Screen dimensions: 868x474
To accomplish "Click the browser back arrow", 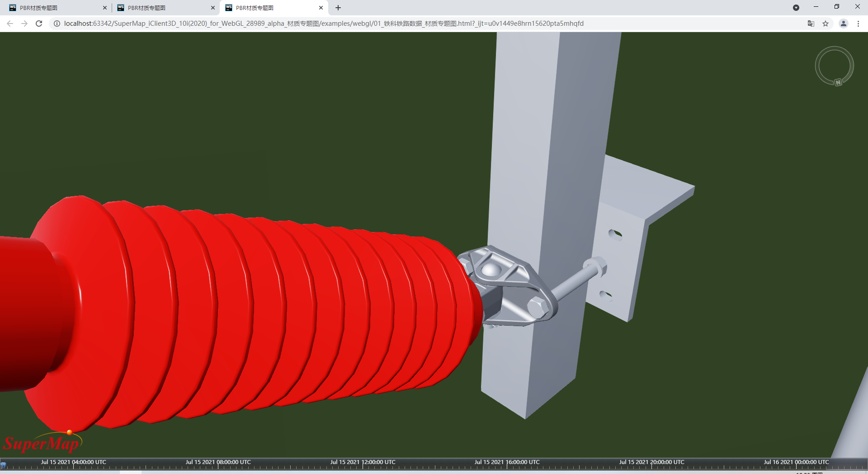I will (x=10, y=24).
